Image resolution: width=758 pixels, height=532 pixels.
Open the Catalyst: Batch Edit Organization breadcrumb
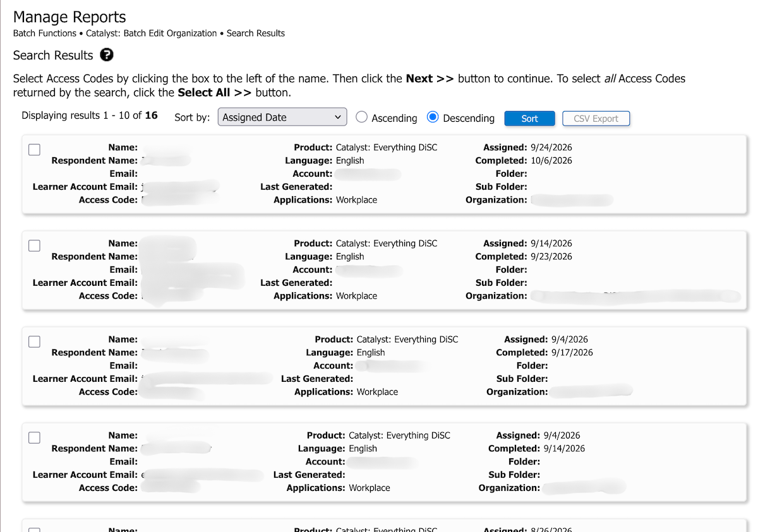[152, 33]
